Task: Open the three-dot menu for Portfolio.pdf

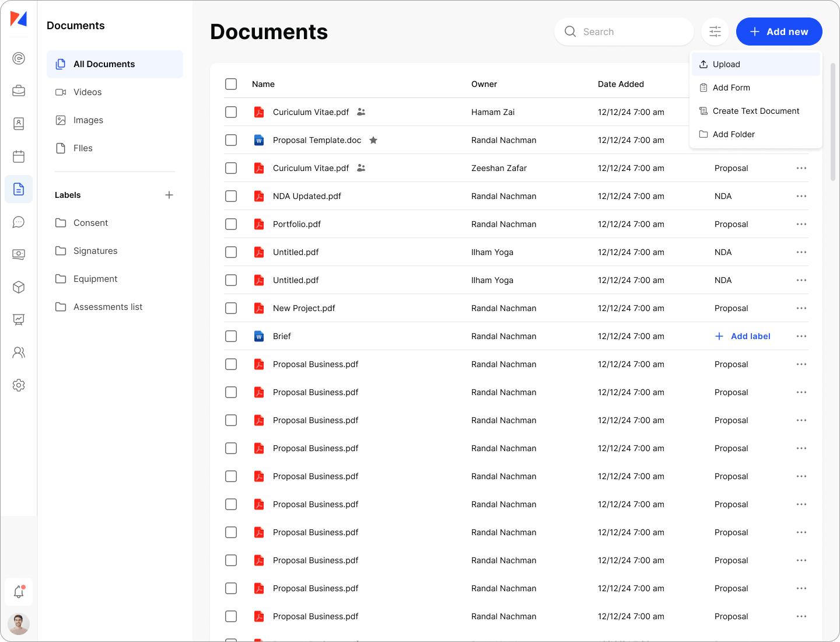Action: coord(801,224)
